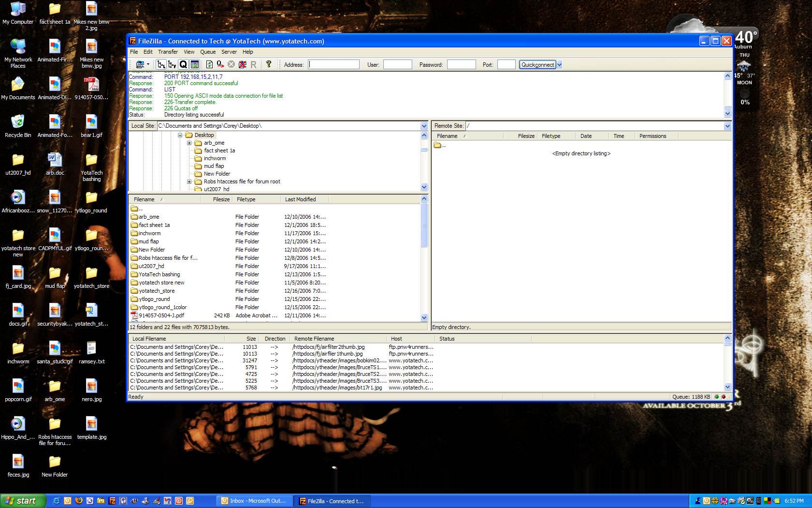Click the Start button
The height and width of the screenshot is (508, 812).
tap(23, 501)
